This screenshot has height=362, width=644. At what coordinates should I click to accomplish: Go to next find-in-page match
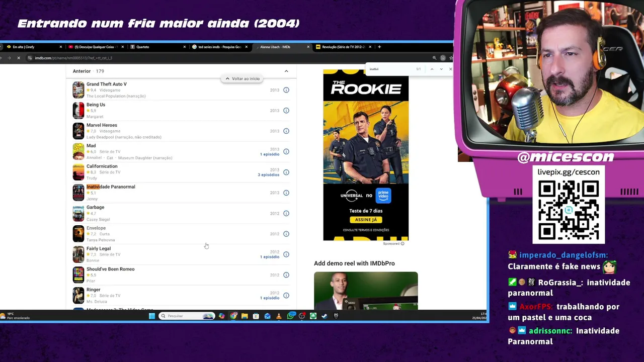pyautogui.click(x=441, y=69)
